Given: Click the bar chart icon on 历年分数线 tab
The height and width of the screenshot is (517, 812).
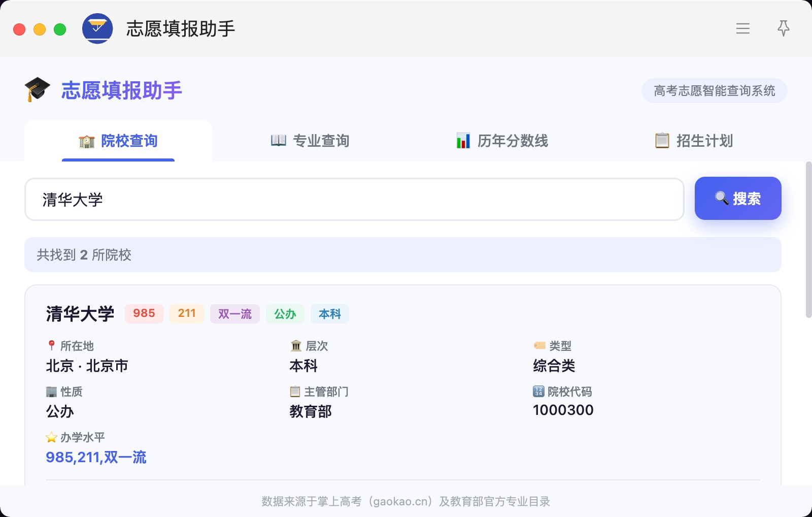Looking at the screenshot, I should [x=463, y=141].
